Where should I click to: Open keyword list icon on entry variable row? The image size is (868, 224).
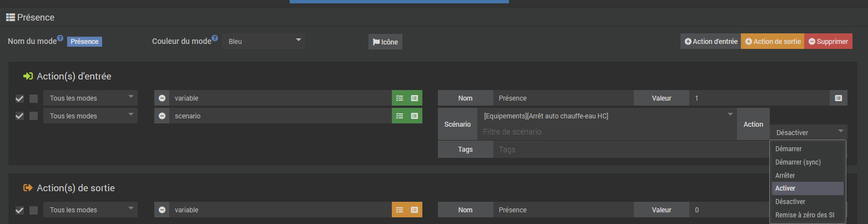[x=400, y=98]
